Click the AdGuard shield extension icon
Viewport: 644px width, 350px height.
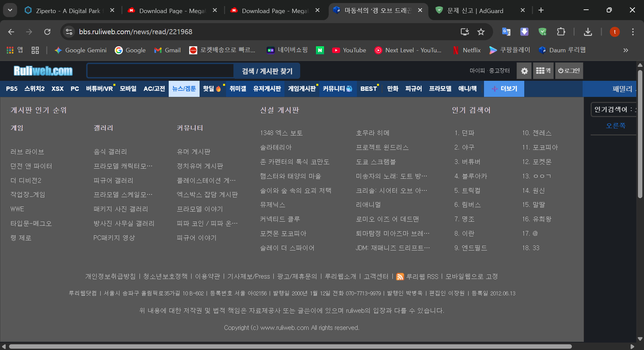542,32
